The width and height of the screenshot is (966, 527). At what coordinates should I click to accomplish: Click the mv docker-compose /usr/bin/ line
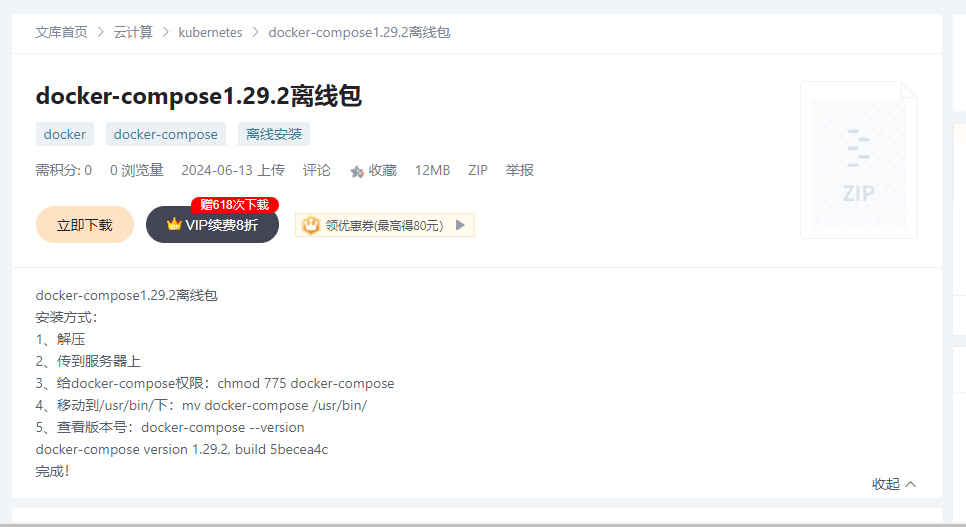201,406
